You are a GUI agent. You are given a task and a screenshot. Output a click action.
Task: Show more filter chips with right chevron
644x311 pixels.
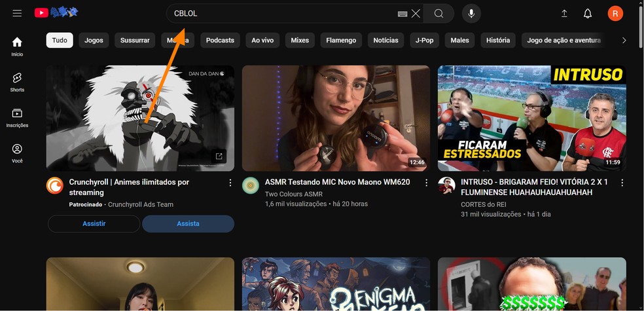coord(624,40)
